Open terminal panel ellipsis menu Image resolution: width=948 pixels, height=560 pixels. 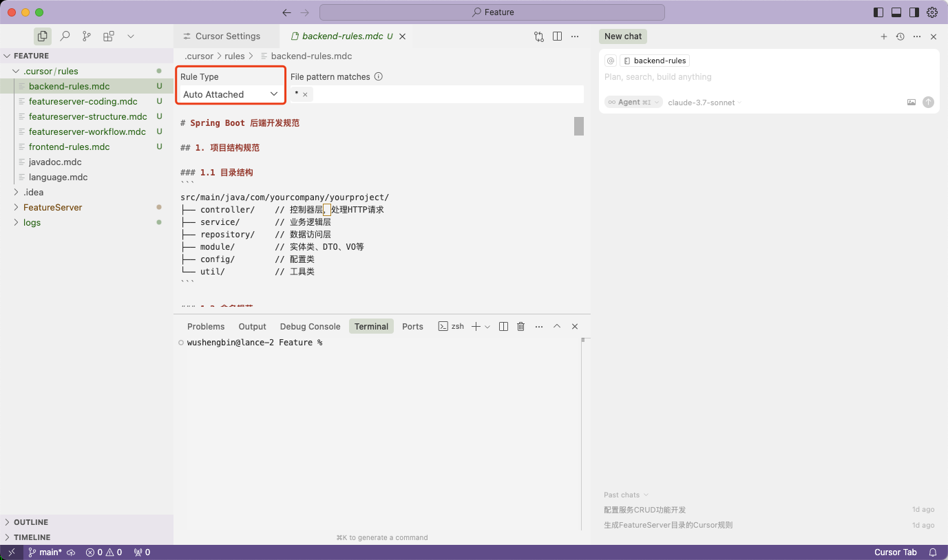click(539, 326)
